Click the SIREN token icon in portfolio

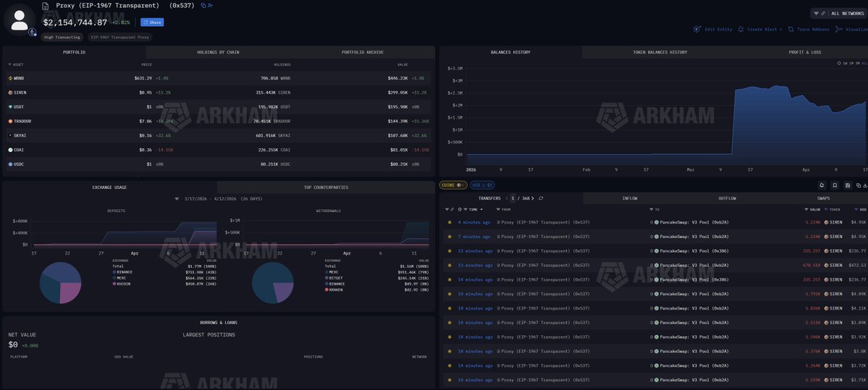click(10, 93)
